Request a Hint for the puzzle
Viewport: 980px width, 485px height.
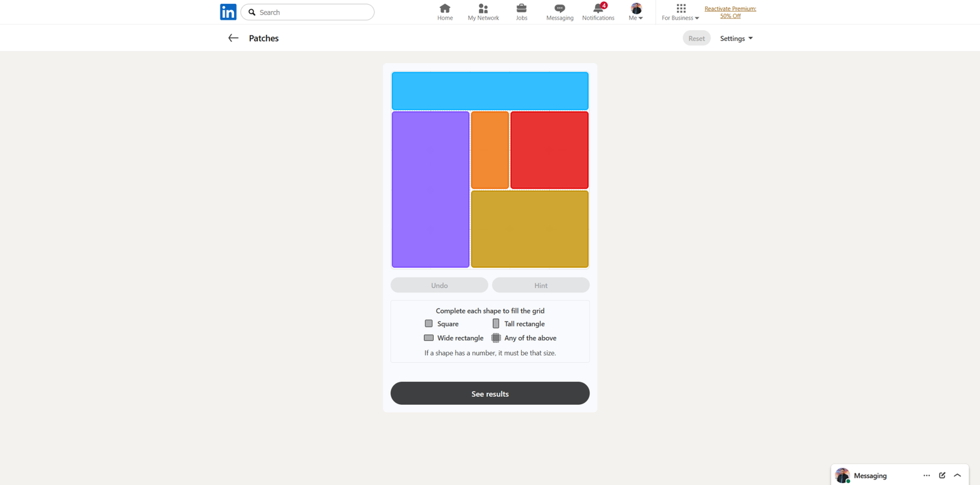point(540,285)
